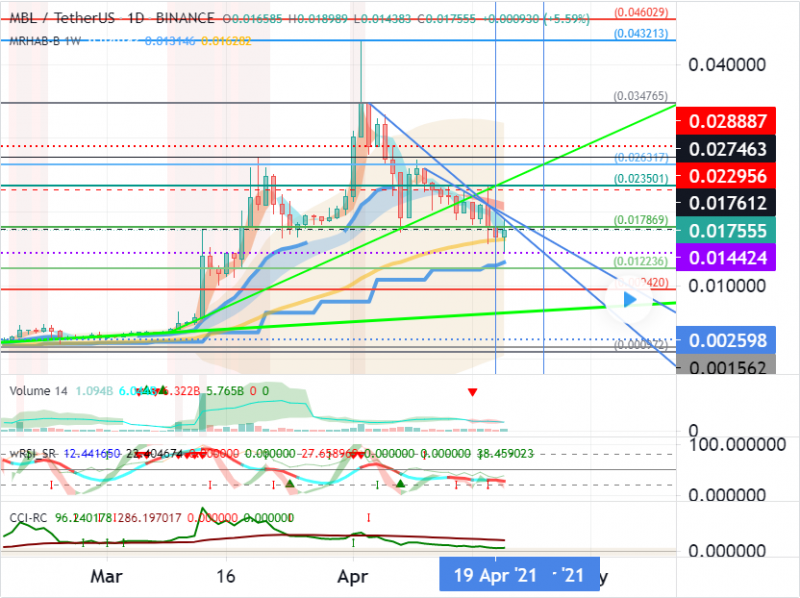Click the blue play arrow button on chart
Screen dimensions: 800x598
[630, 299]
